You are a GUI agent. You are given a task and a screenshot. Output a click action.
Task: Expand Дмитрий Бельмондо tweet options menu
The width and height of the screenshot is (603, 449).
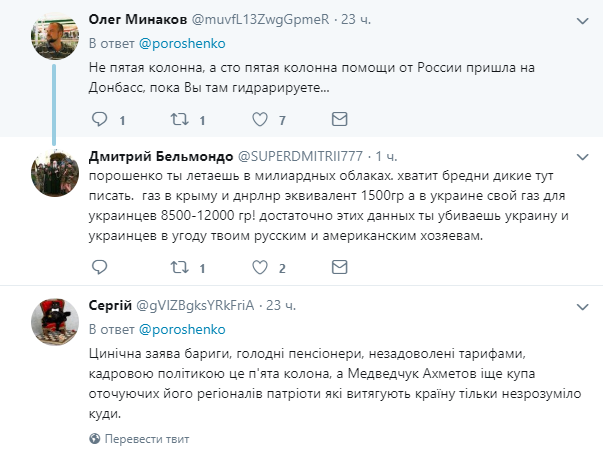581,157
